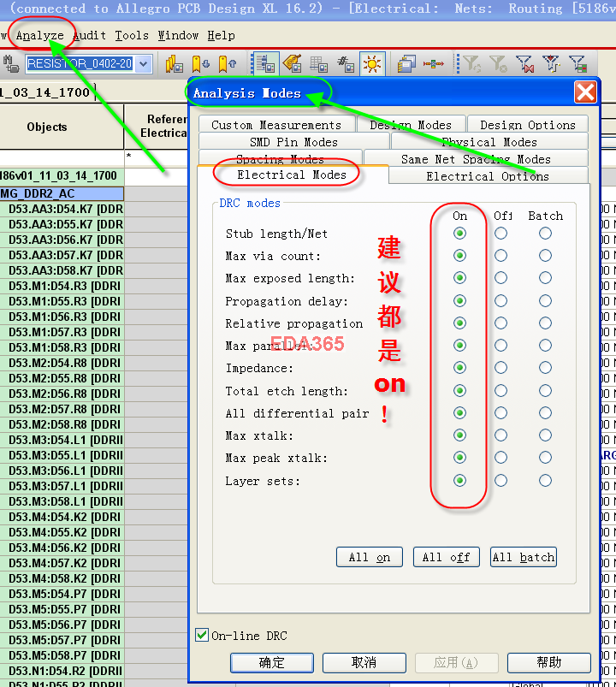Click the All on button
The width and height of the screenshot is (616, 687).
(x=370, y=557)
